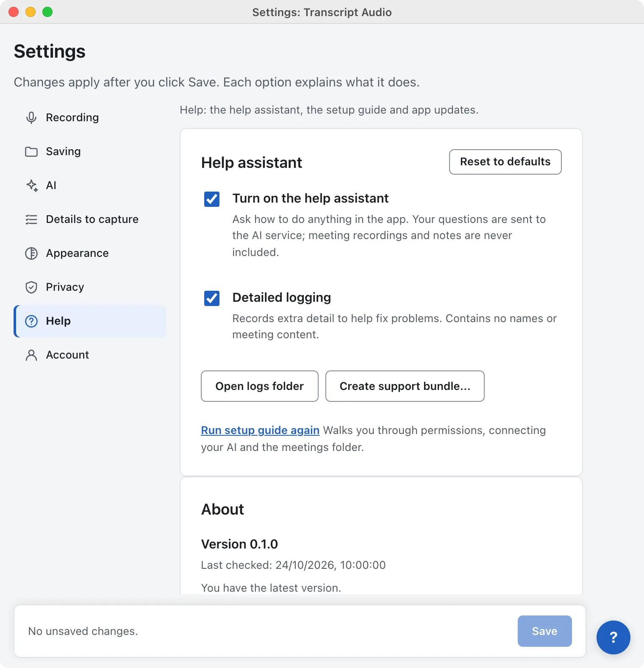Screen dimensions: 644x668
Task: Click the Version 0.1.0 text
Action: (x=239, y=544)
